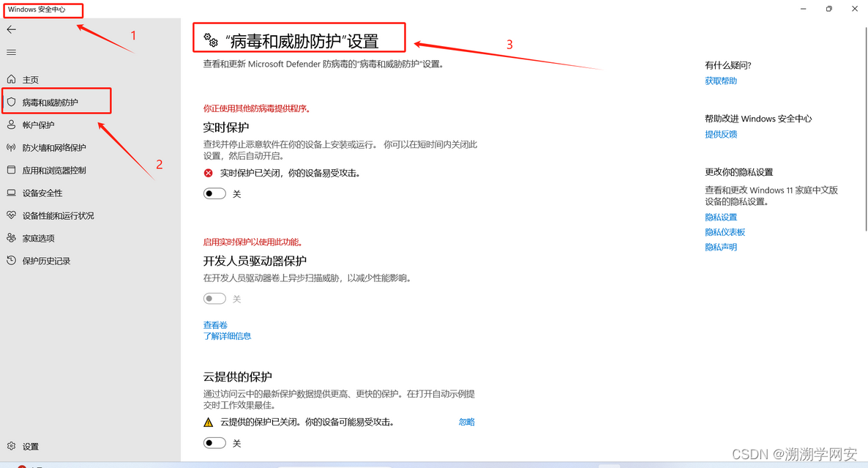Image resolution: width=868 pixels, height=468 pixels.
Task: Click the heart icon for 设备性能和运行状况
Action: click(12, 215)
